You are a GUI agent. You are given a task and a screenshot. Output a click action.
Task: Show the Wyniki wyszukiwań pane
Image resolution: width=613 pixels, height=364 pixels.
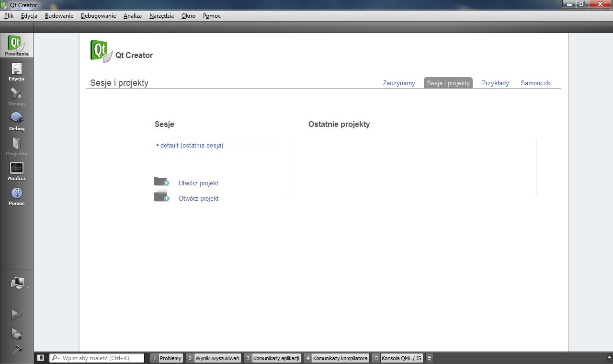tap(213, 358)
